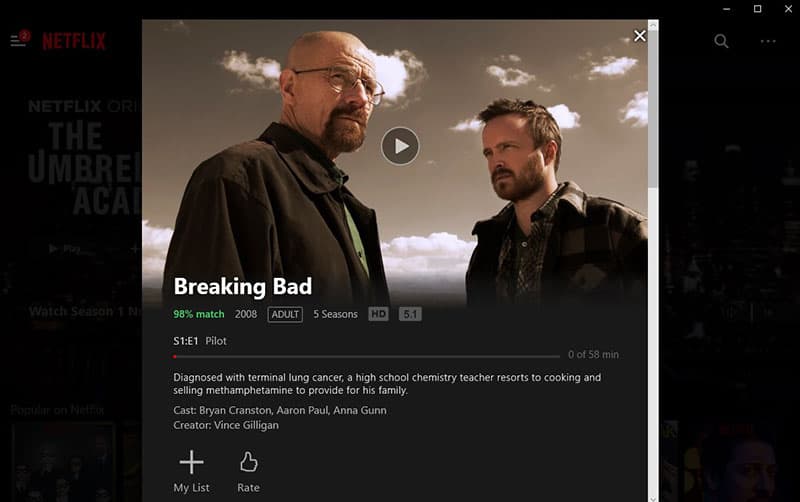Open the three-dots more options menu

pos(768,41)
